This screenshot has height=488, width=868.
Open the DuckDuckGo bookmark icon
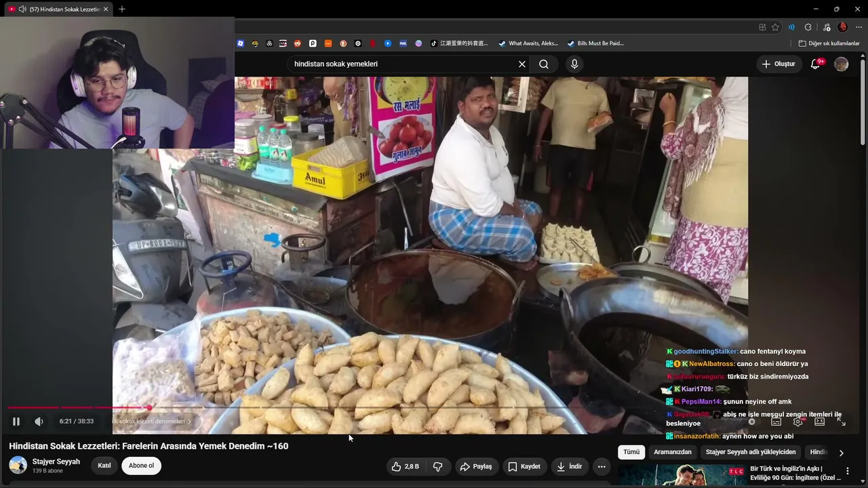(343, 43)
